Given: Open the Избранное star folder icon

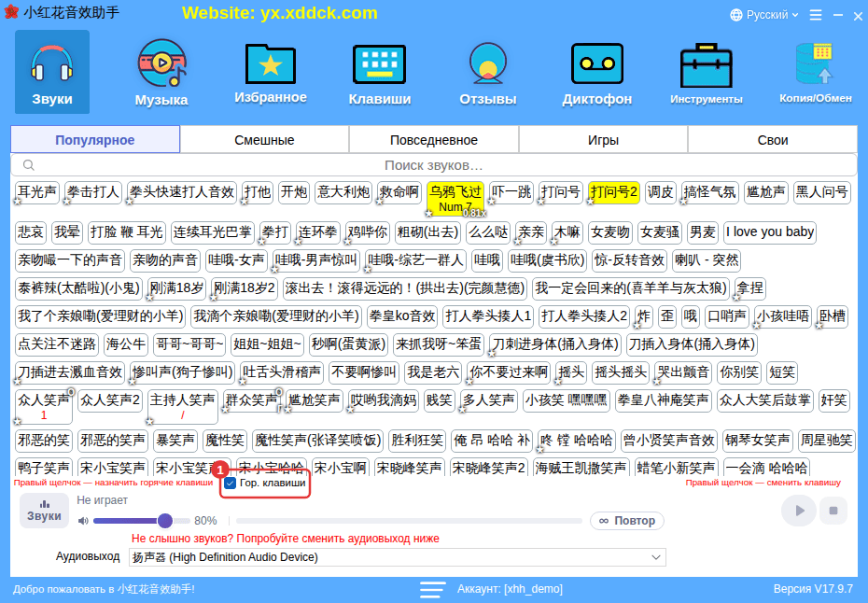Looking at the screenshot, I should (x=271, y=64).
